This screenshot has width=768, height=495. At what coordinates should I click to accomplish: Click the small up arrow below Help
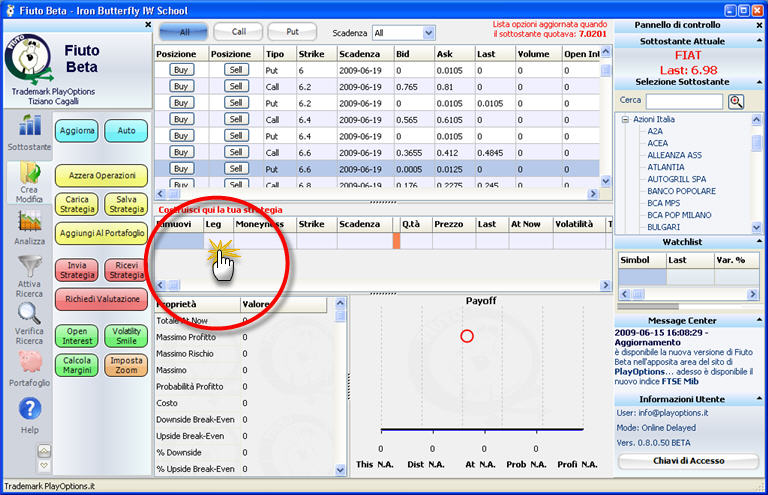[44, 450]
